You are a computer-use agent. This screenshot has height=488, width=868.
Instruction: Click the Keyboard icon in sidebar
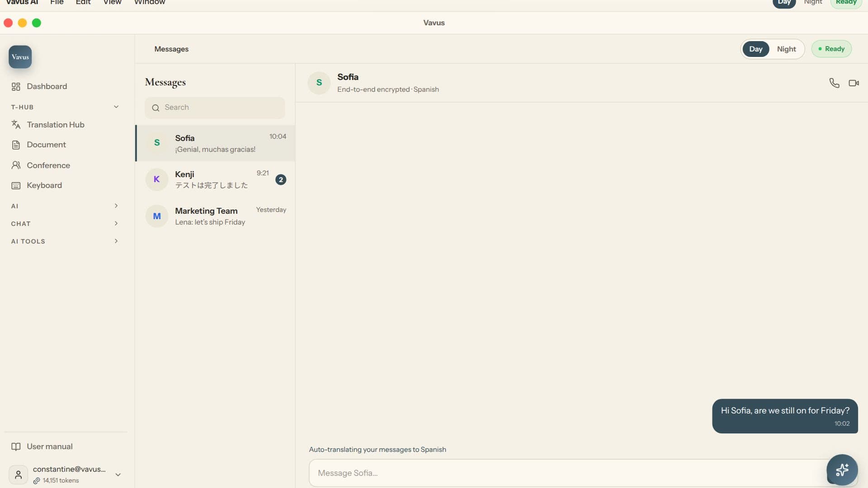click(16, 186)
